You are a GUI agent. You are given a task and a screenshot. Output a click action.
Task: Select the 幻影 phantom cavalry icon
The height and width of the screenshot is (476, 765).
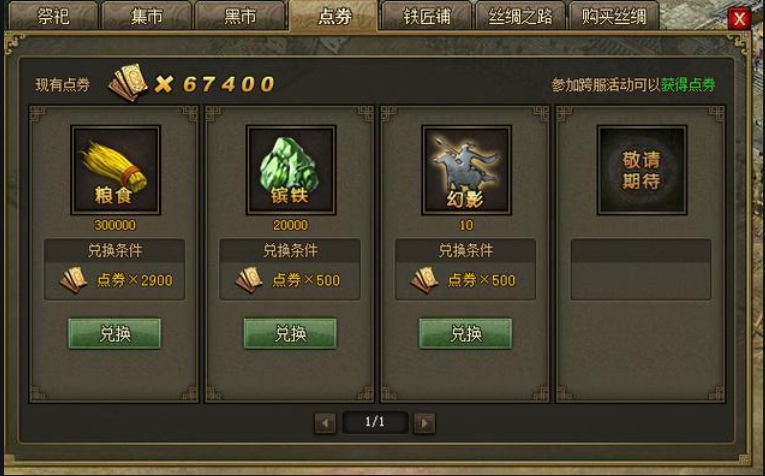(x=466, y=170)
